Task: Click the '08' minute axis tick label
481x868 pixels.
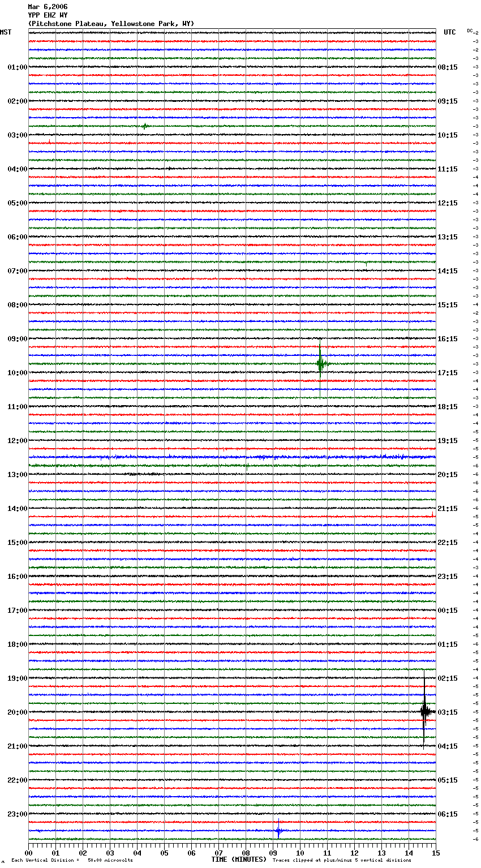Action: (x=246, y=853)
